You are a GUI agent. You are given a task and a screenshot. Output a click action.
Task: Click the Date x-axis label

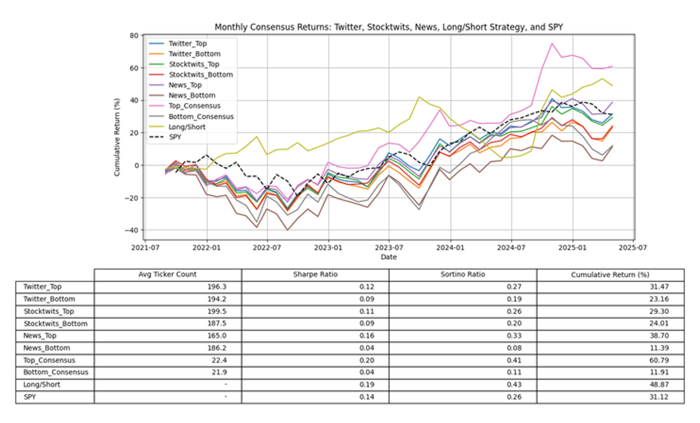pyautogui.click(x=388, y=257)
